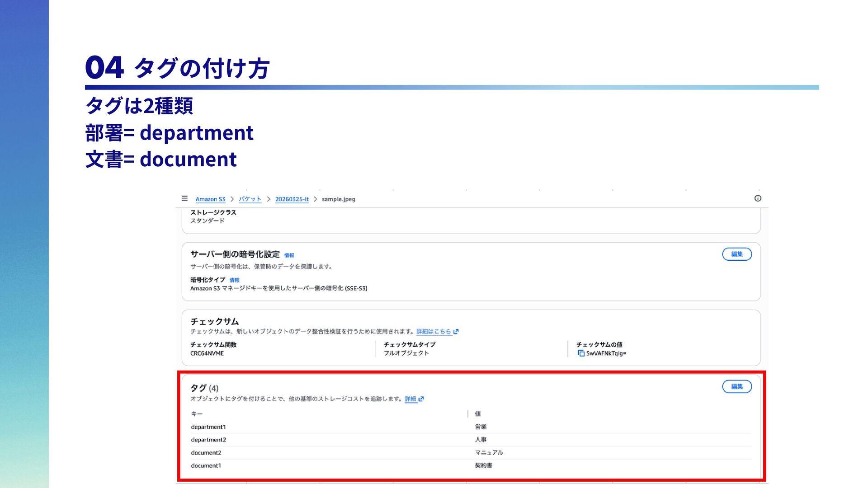This screenshot has width=868, height=488.
Task: Open 20260325-lt bucket breadcrumb
Action: pos(292,199)
